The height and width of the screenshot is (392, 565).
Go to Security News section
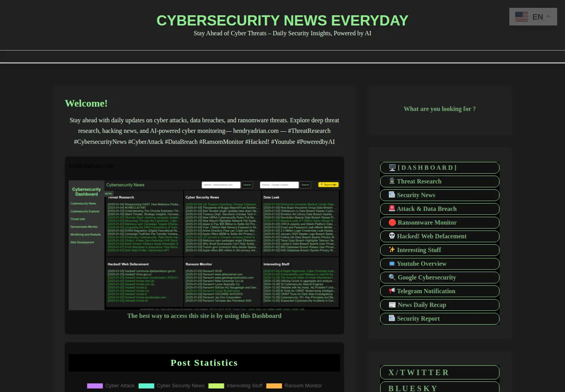(x=439, y=195)
